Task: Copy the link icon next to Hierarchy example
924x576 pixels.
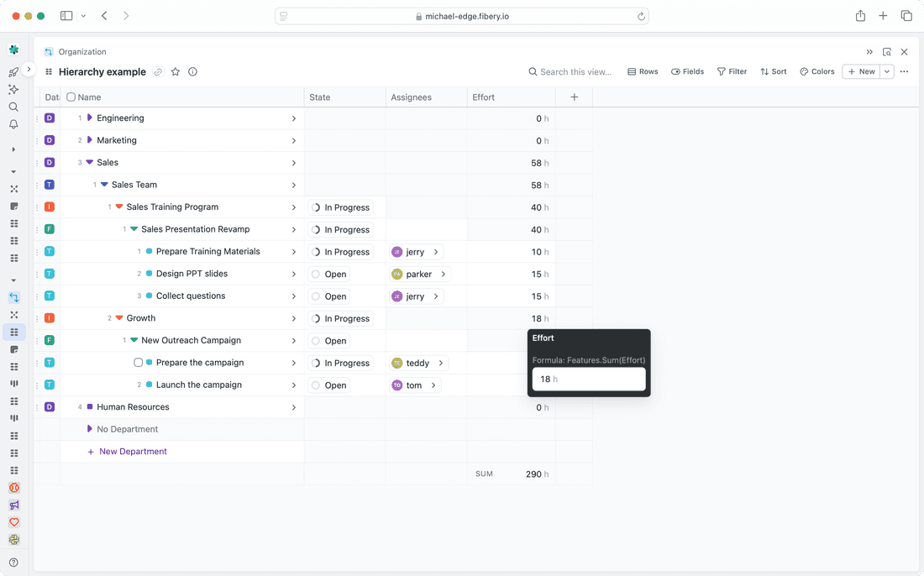Action: tap(158, 72)
